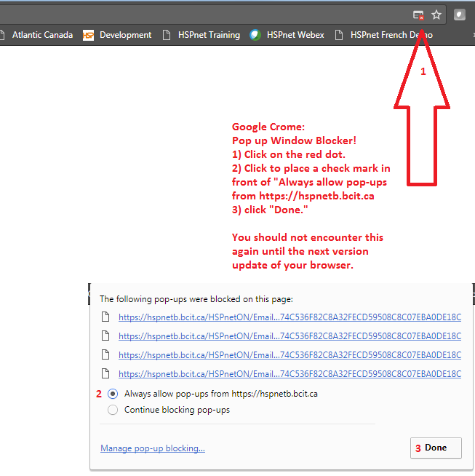Open the Development bookmark

tap(117, 35)
